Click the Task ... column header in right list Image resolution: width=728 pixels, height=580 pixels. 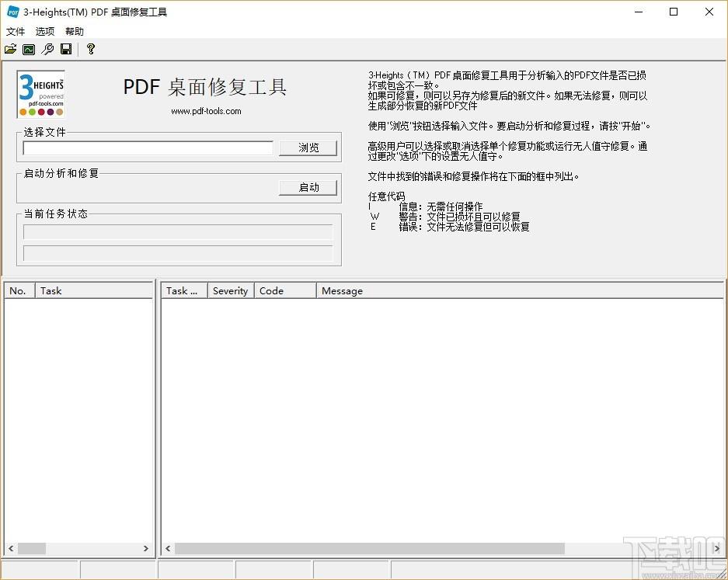[x=184, y=291]
